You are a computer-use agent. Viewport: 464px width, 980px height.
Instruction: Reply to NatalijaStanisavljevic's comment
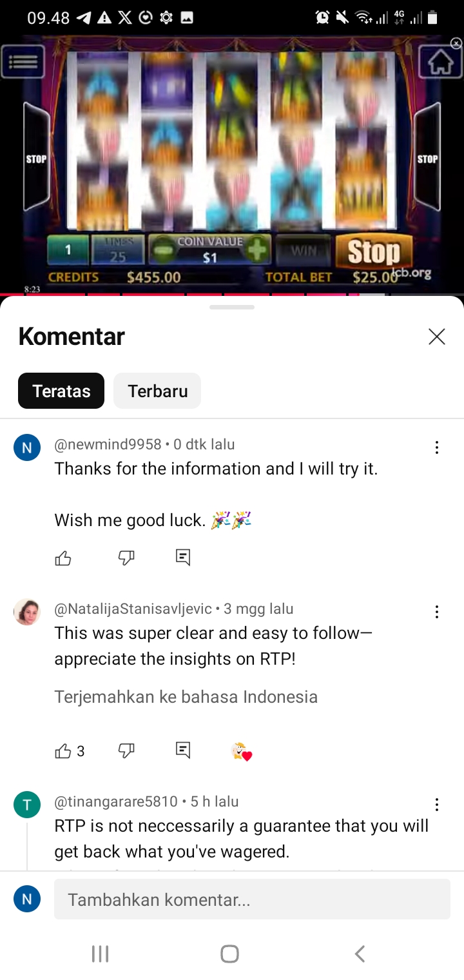tap(183, 750)
